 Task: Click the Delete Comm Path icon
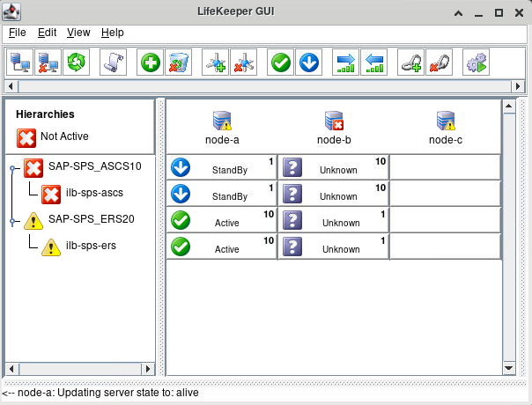(244, 63)
